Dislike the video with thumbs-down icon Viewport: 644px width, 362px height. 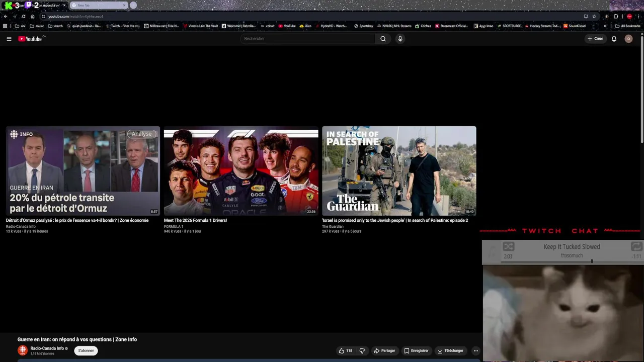pyautogui.click(x=362, y=350)
